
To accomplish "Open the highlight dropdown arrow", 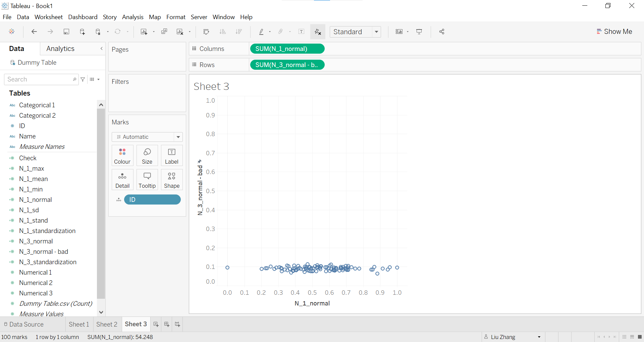I will 270,32.
